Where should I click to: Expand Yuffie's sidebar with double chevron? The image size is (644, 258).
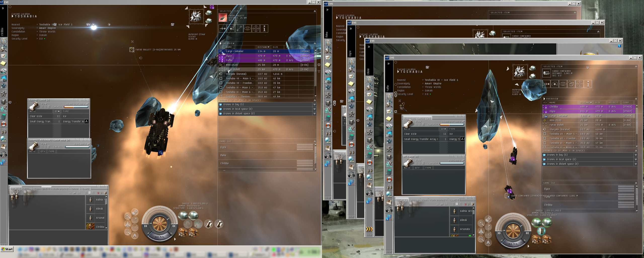(388, 64)
